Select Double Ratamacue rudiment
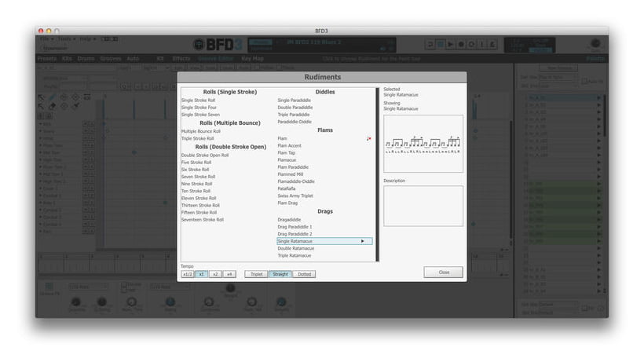This screenshot has width=644, height=362. [x=296, y=249]
